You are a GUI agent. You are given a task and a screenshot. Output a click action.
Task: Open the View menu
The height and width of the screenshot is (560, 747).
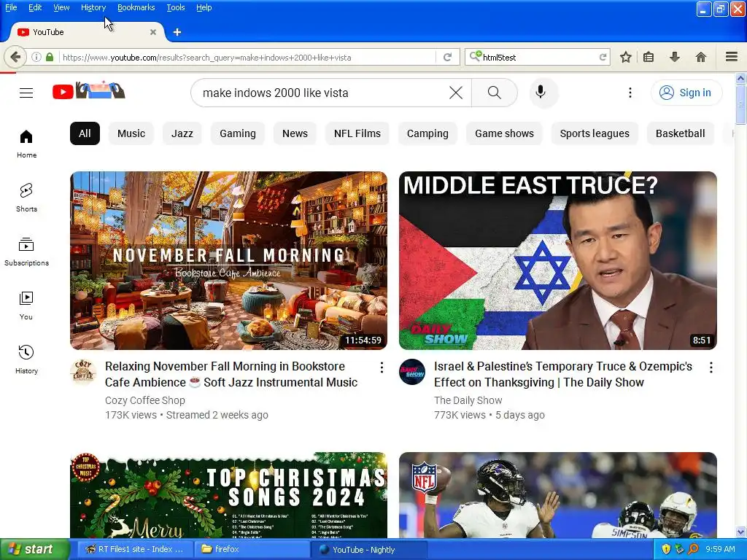click(x=61, y=7)
